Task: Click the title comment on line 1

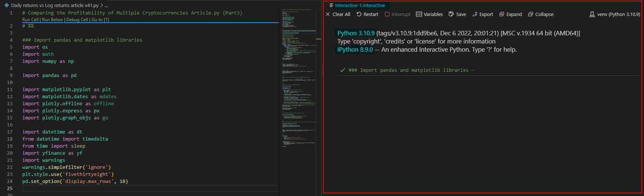Action: (x=132, y=13)
